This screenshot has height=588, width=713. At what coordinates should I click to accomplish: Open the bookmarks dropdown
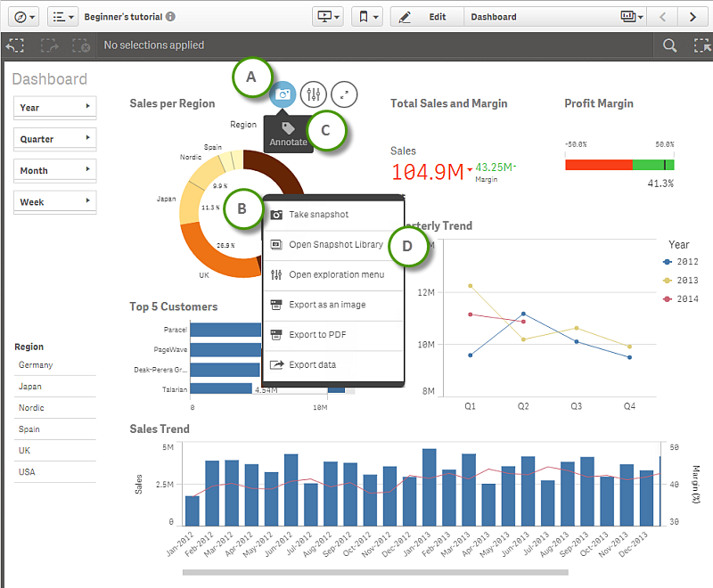[x=367, y=17]
